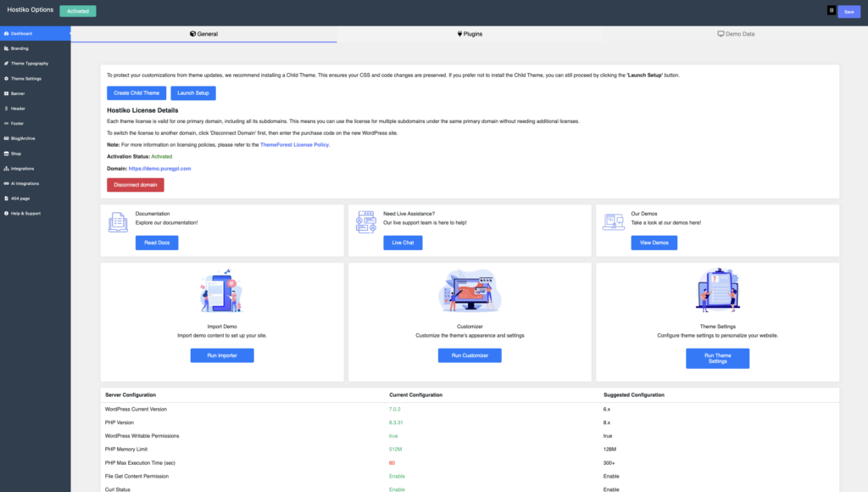868x492 pixels.
Task: Click the Run Theme Settings button
Action: (x=717, y=359)
